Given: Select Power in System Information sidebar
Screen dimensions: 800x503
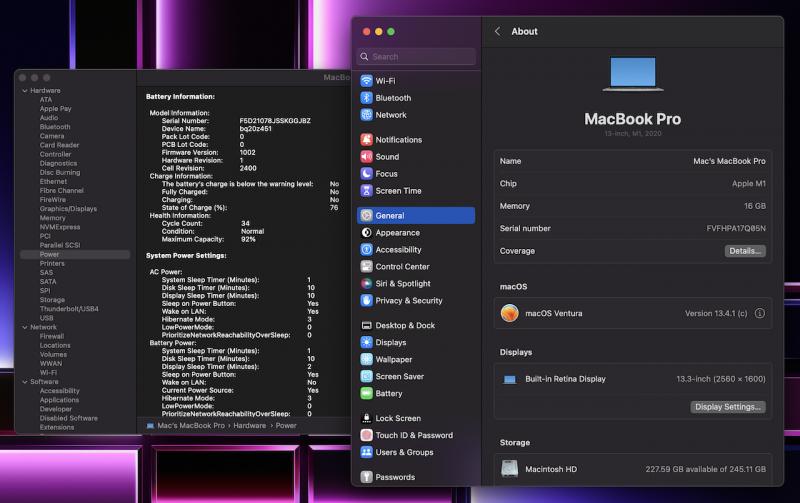Looking at the screenshot, I should tap(75, 254).
